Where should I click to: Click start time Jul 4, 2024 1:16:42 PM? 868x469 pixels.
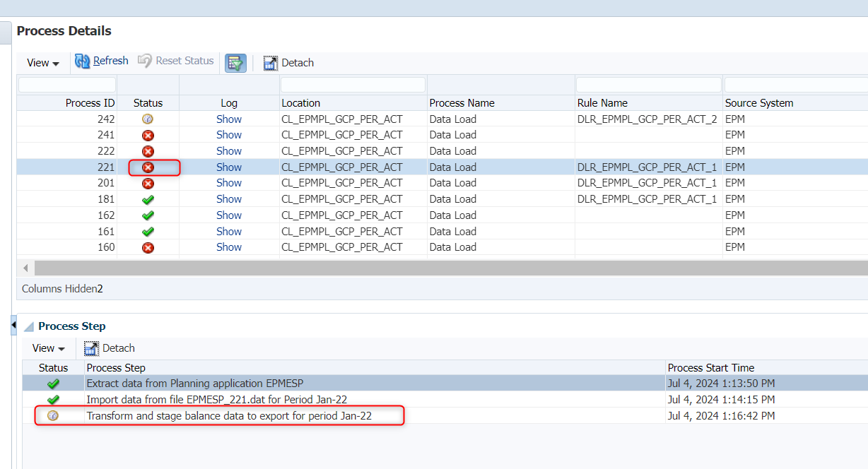pos(721,416)
